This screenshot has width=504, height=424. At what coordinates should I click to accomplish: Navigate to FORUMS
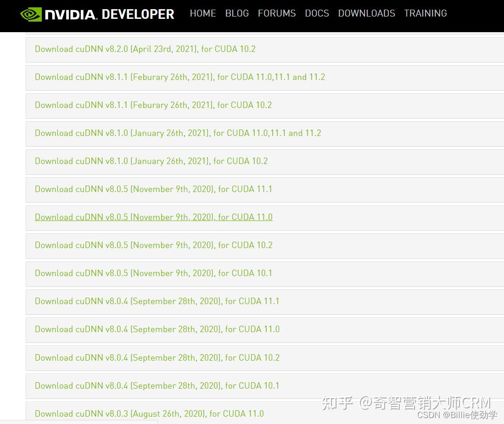click(277, 13)
